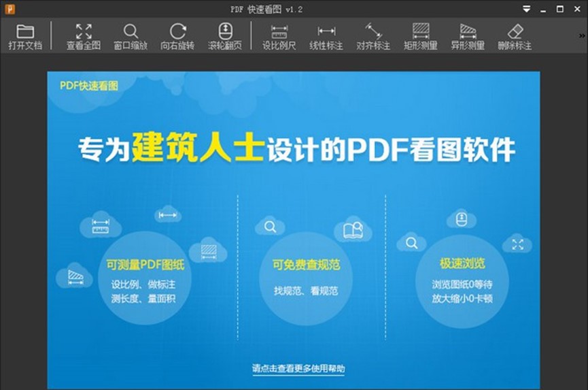The image size is (588, 390).
Task: Open a document with 打开文档
Action: 25,37
